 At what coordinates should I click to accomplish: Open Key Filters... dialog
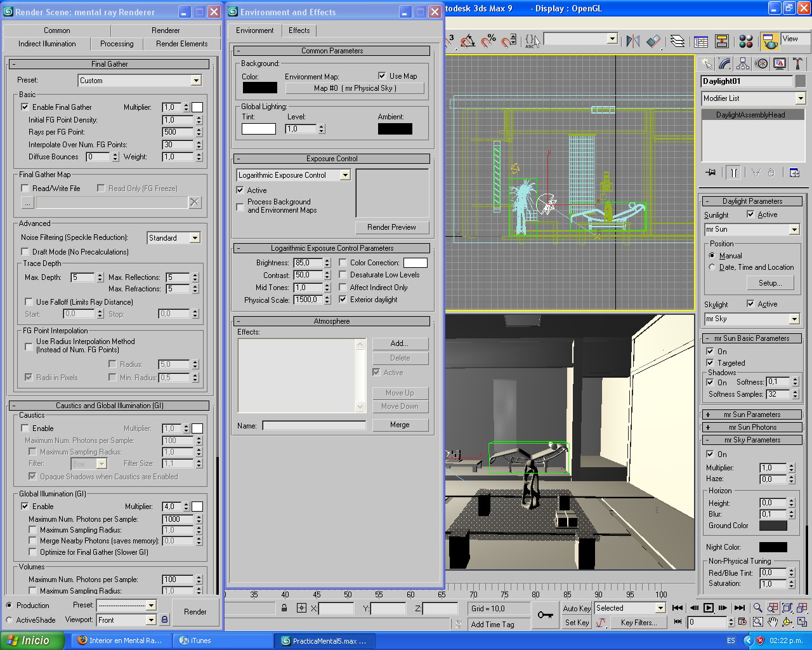tap(639, 623)
